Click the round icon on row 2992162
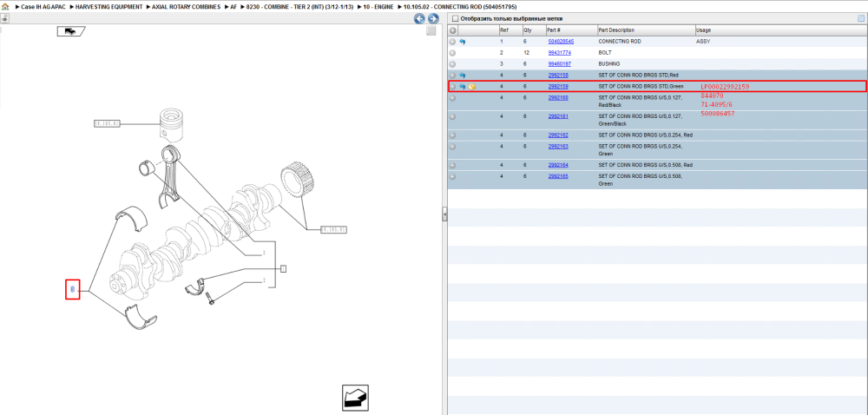868x415 pixels. pyautogui.click(x=452, y=135)
